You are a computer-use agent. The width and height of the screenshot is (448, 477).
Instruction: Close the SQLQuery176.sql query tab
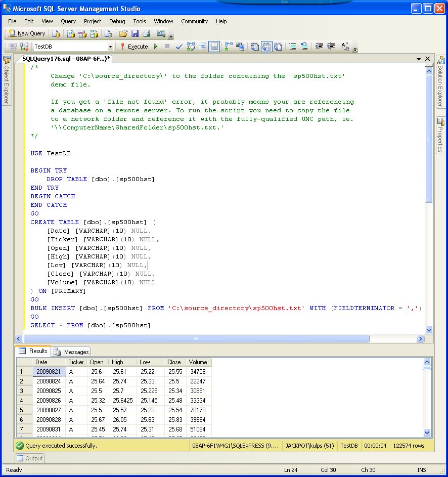pyautogui.click(x=427, y=59)
